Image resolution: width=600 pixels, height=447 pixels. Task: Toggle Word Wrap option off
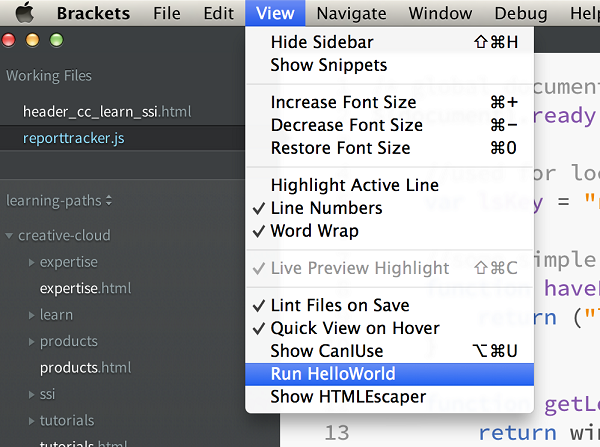click(x=390, y=231)
